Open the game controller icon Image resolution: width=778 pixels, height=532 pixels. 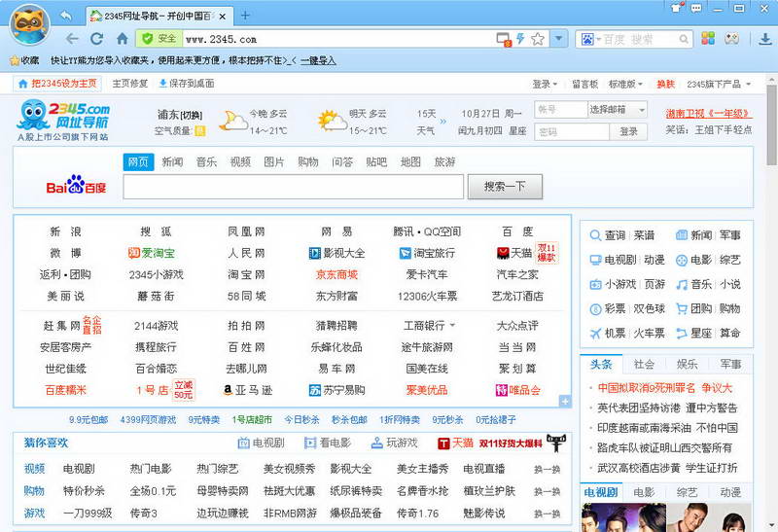732,39
